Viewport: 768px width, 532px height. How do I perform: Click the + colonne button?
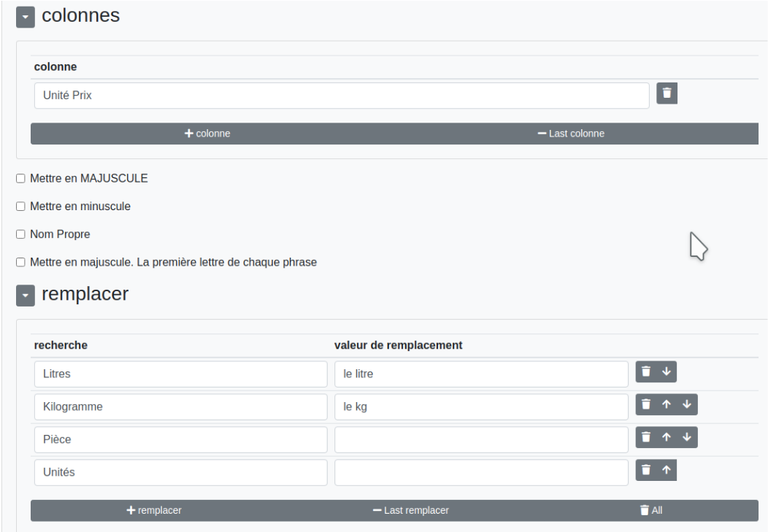tap(207, 134)
